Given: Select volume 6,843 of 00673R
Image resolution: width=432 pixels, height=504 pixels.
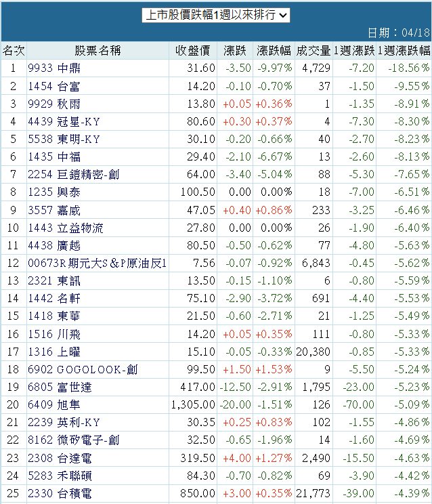Looking at the screenshot, I should click(x=316, y=264).
